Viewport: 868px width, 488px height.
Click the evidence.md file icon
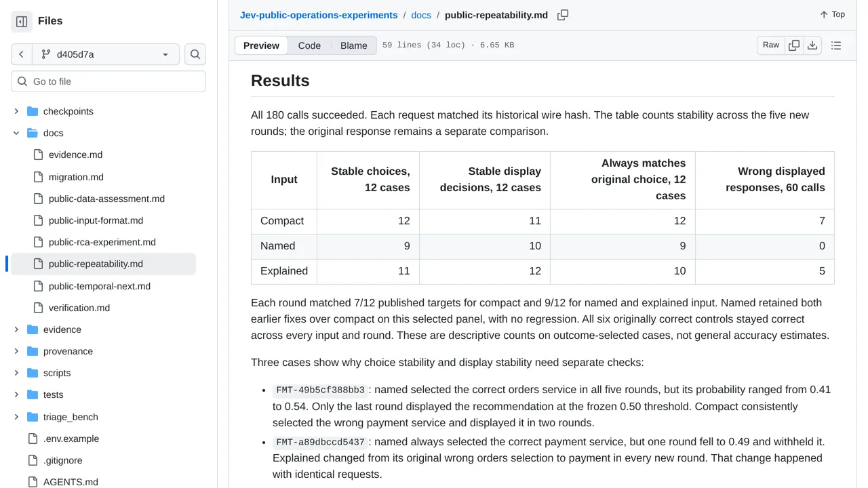38,155
